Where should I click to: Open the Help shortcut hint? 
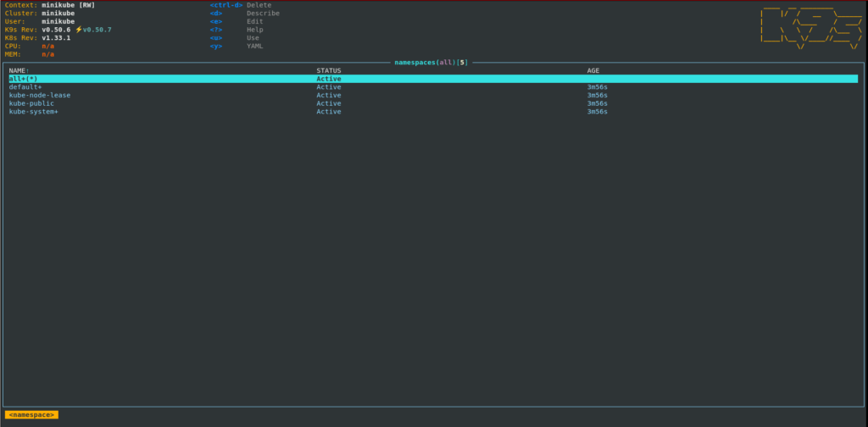(254, 30)
